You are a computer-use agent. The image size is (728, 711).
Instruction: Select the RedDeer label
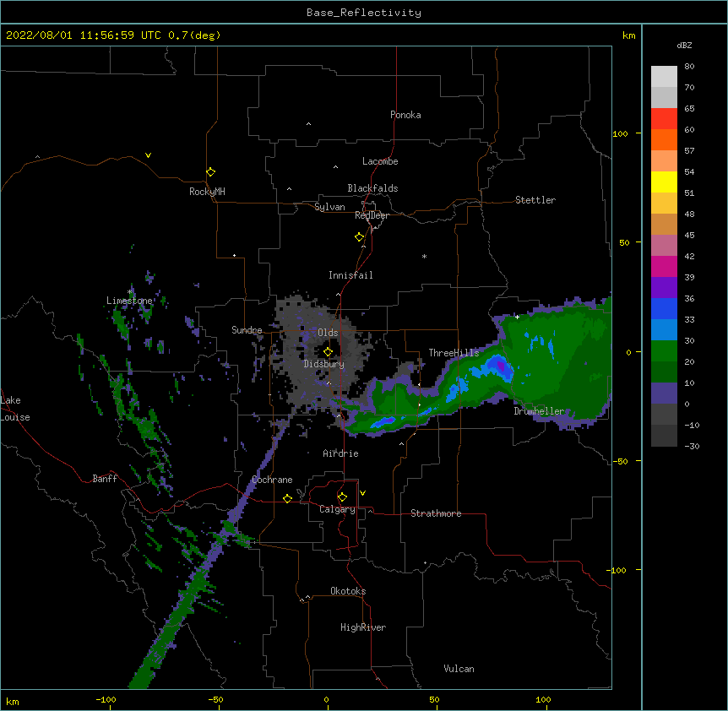coord(372,215)
